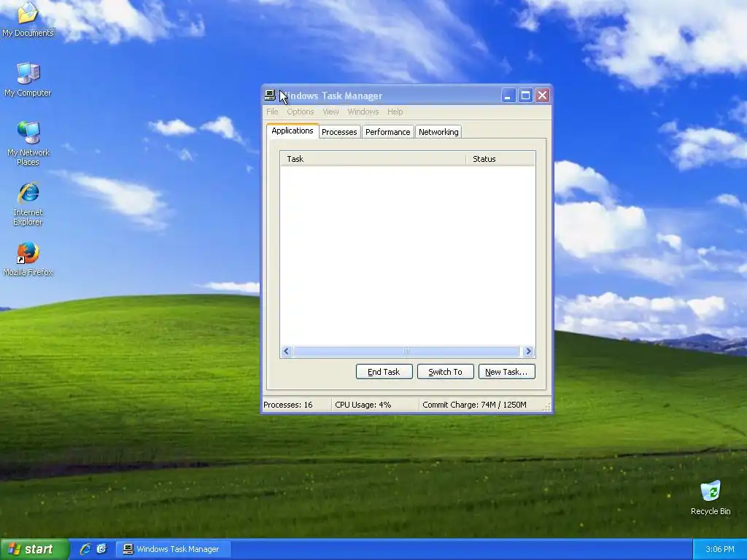Click the Outlook Express quick launch icon
This screenshot has height=560, width=747.
click(101, 549)
